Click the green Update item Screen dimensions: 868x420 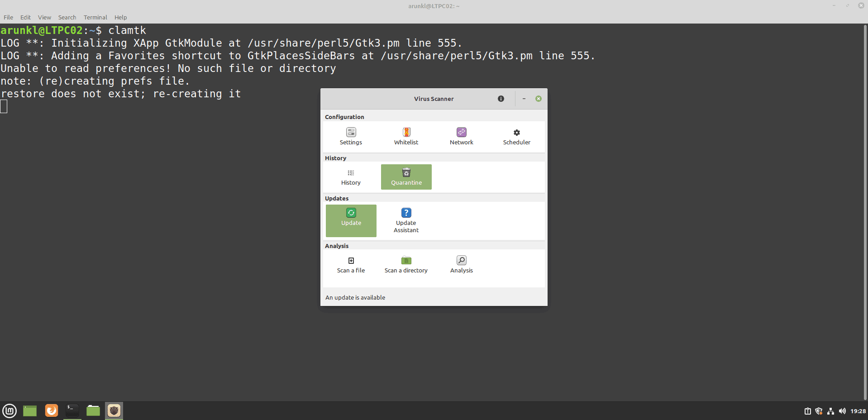351,221
